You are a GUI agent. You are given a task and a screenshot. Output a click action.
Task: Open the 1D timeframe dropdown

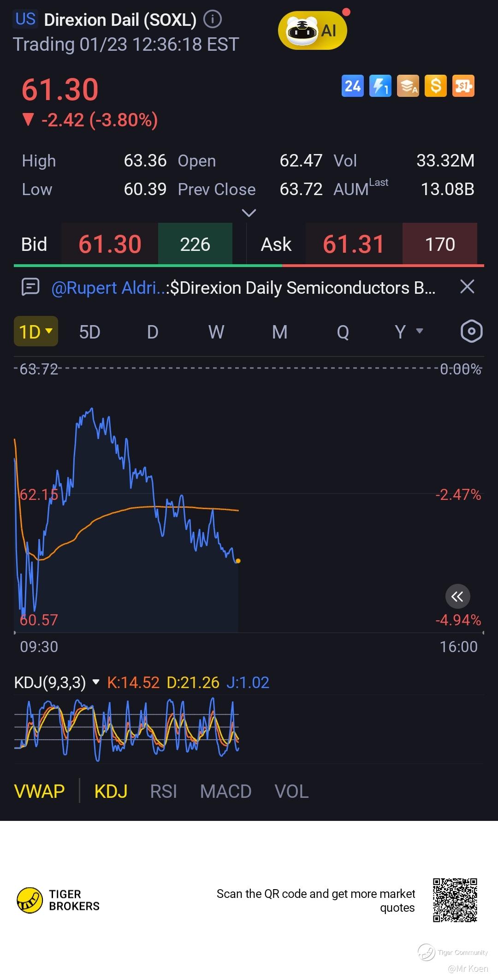point(36,331)
